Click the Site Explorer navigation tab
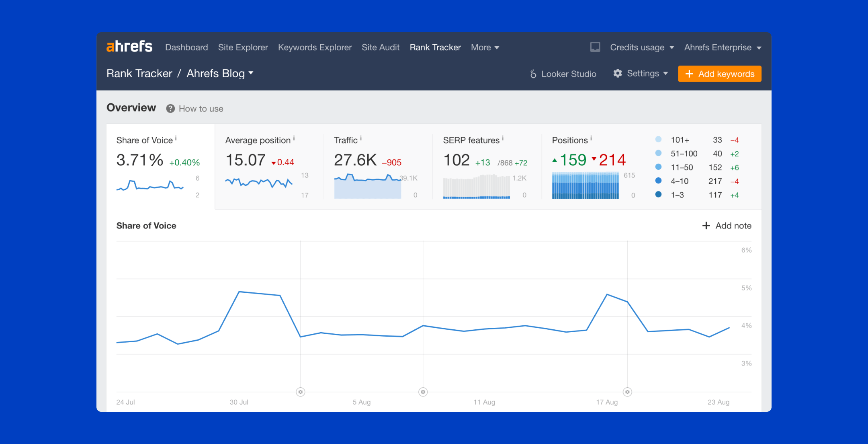Viewport: 868px width, 444px height. pos(243,47)
